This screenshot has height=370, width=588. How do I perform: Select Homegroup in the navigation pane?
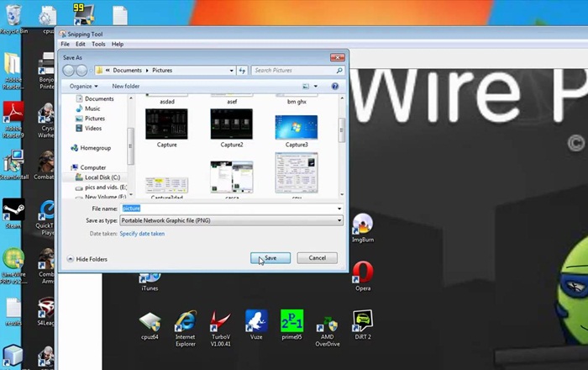[91, 148]
